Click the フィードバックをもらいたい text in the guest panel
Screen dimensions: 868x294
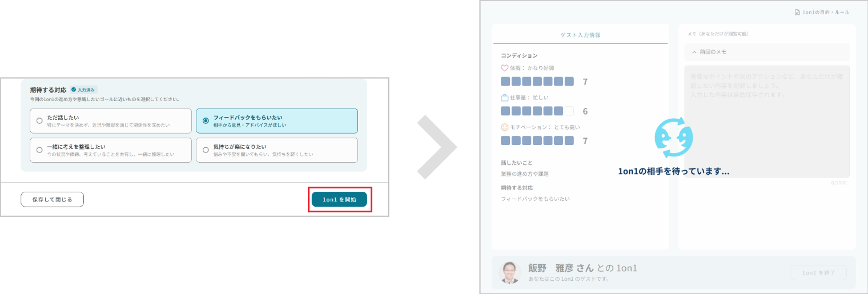coord(535,199)
